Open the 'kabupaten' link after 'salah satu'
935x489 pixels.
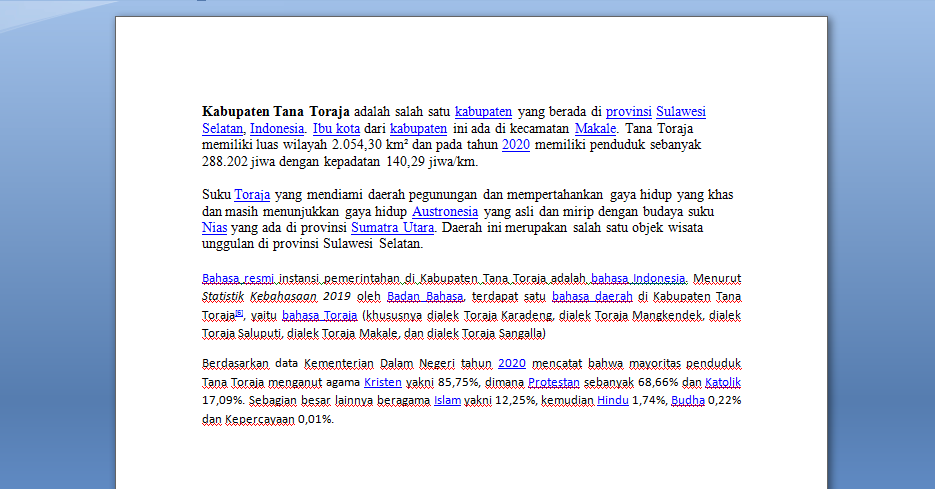[483, 112]
